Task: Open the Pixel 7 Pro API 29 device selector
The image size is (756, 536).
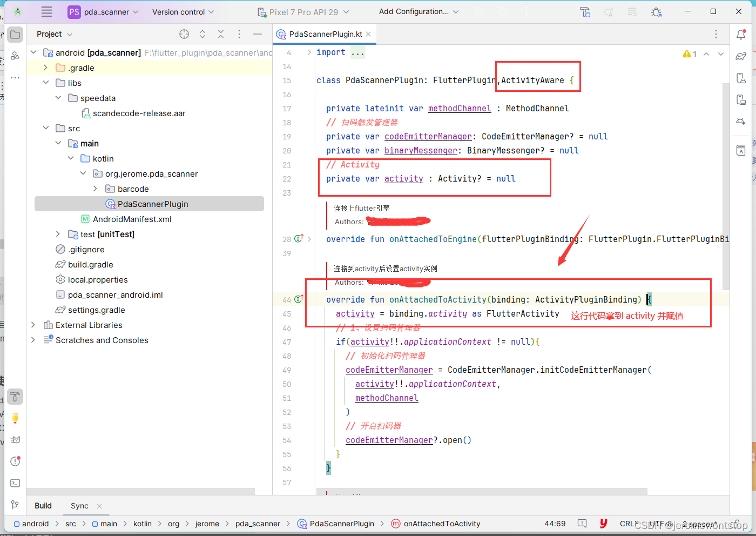Action: point(305,11)
